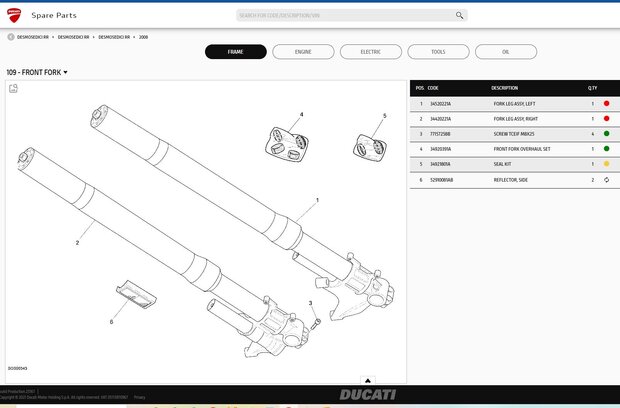Click the Q.TY column header

tap(592, 88)
